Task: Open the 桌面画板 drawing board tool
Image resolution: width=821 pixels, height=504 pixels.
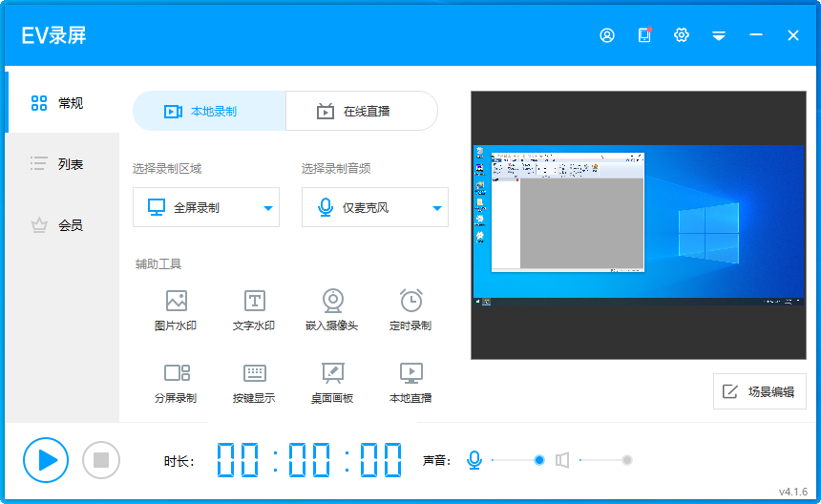Action: coord(332,383)
